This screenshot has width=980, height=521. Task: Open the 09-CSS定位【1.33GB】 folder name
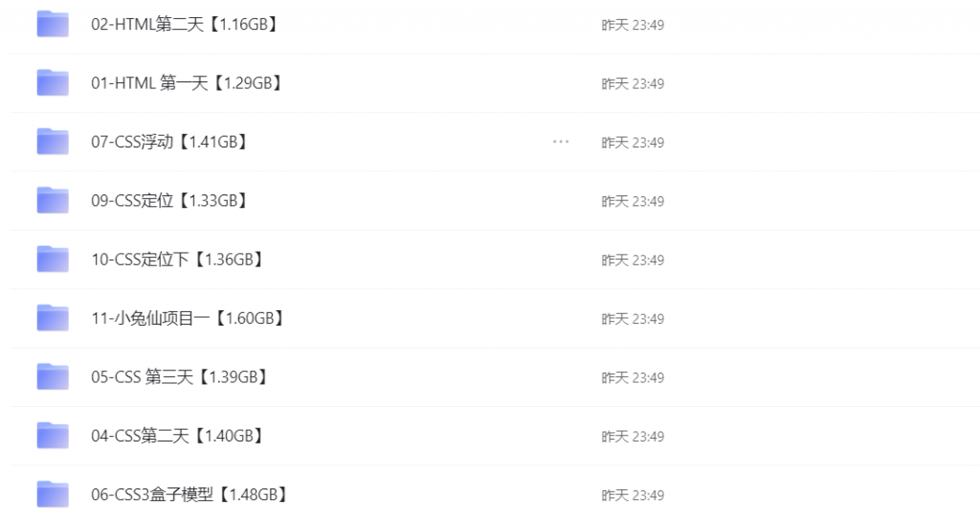pos(170,201)
